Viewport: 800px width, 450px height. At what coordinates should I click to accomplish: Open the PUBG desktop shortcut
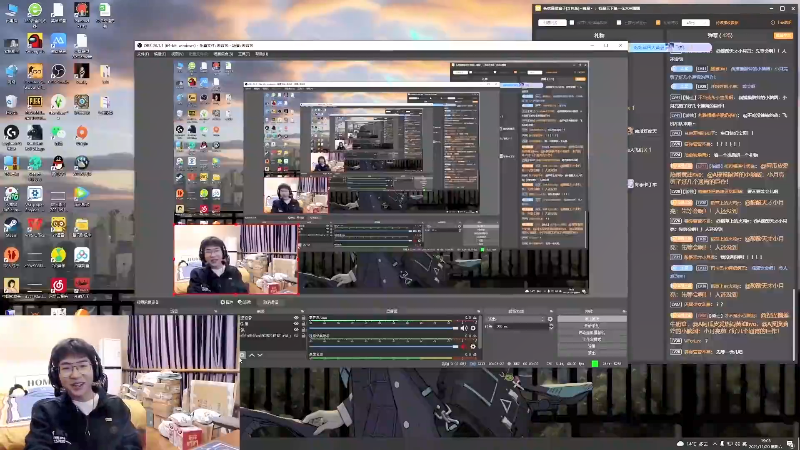[35, 102]
